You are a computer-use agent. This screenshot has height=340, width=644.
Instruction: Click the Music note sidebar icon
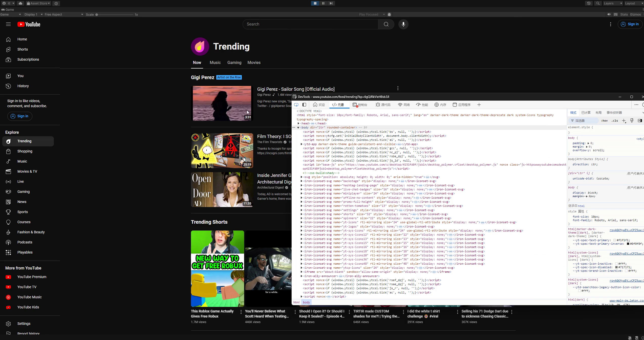(8, 161)
